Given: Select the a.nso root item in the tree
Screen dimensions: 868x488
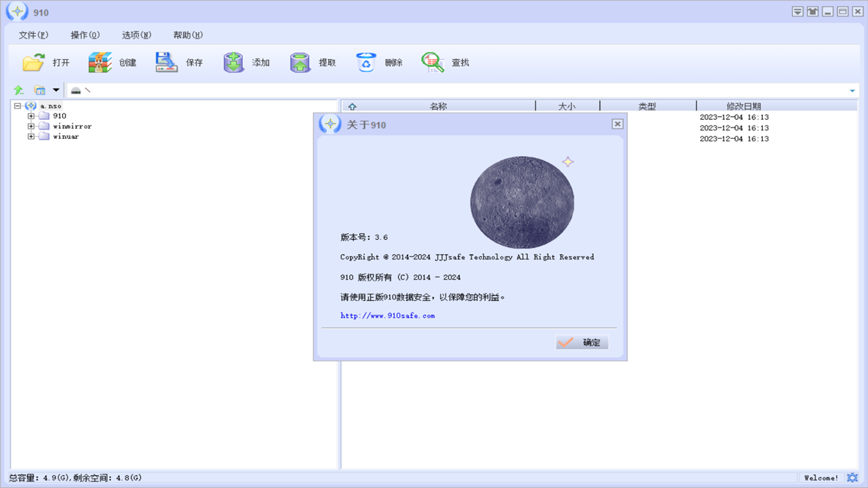Looking at the screenshot, I should (x=51, y=106).
